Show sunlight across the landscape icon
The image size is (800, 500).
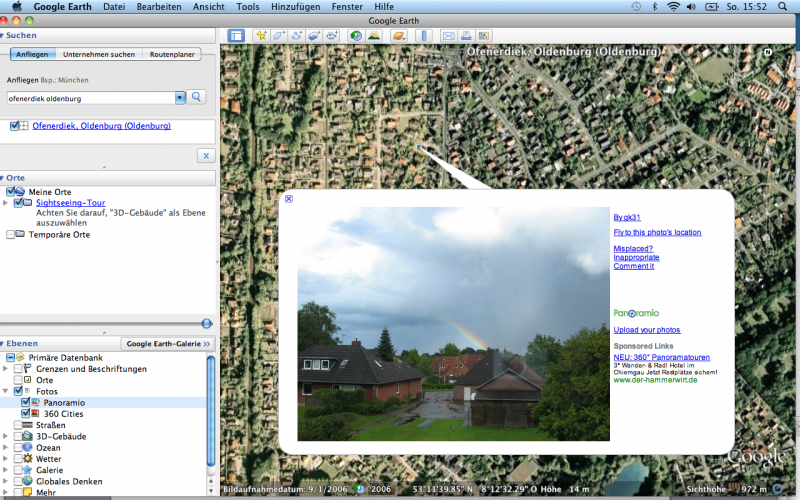[373, 36]
